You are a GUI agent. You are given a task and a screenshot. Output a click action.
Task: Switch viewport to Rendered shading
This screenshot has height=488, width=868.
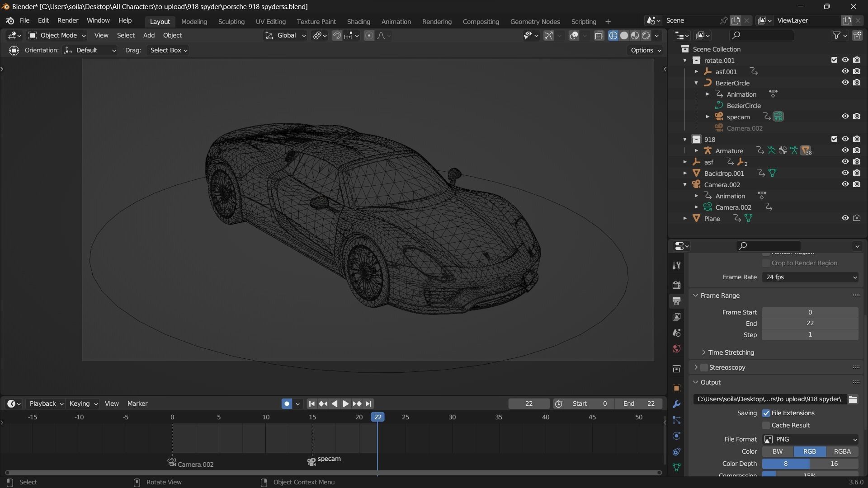coord(646,36)
